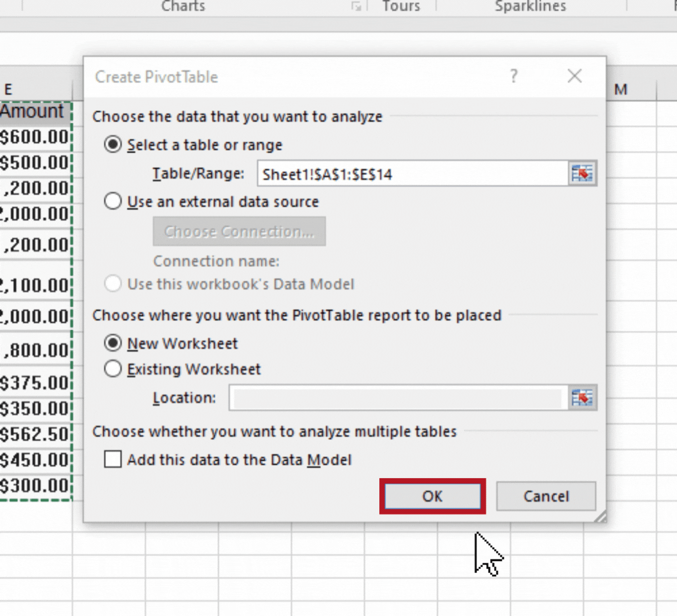
Task: Click the Sparklines group in the ribbon
Action: tap(530, 6)
